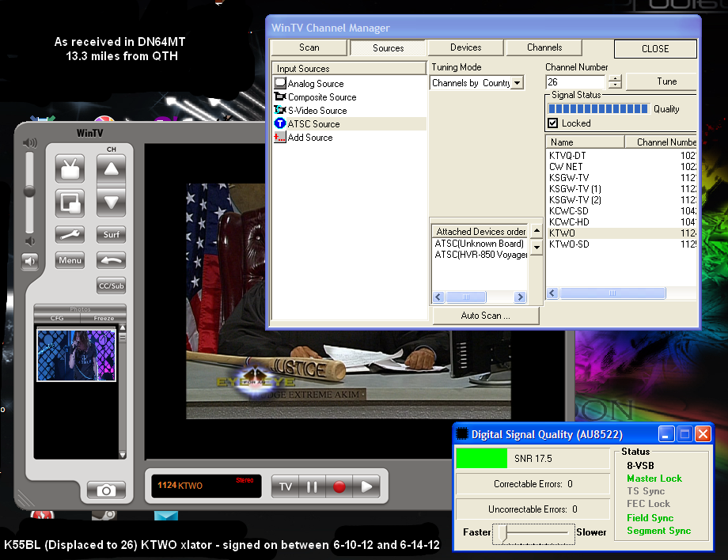The image size is (728, 560).
Task: Select KTVQ-DT in channel list
Action: [622, 156]
